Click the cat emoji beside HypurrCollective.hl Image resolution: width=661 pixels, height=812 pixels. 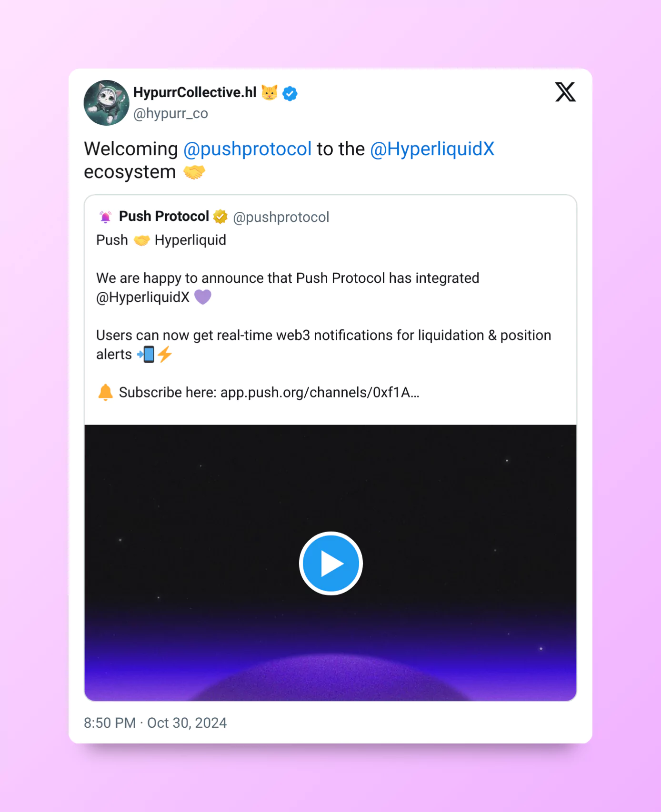point(270,92)
